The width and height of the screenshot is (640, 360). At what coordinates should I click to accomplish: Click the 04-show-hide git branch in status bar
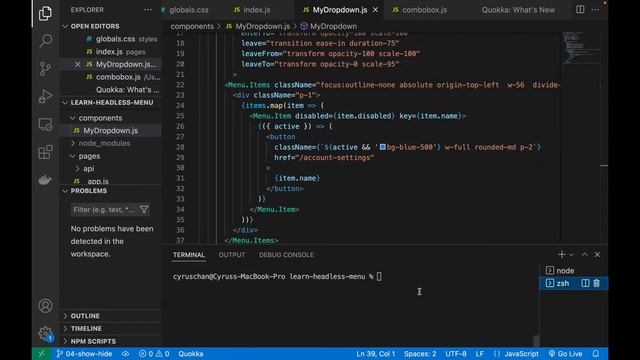pyautogui.click(x=84, y=354)
